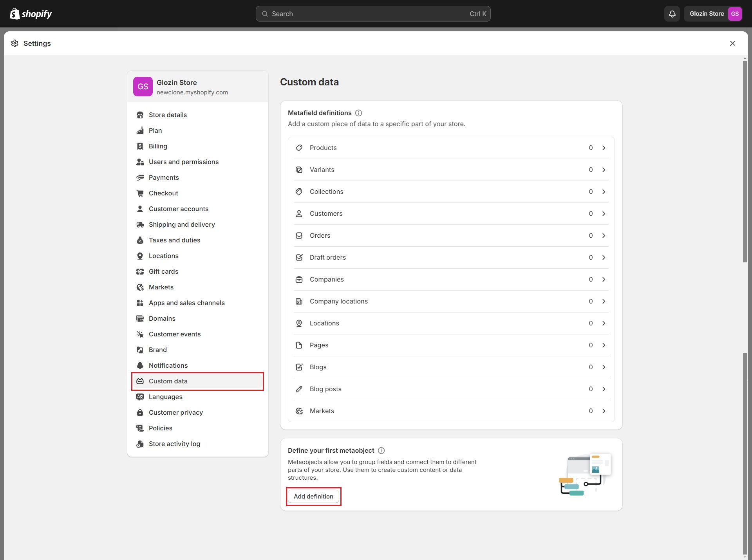The width and height of the screenshot is (752, 560).
Task: Open Customers metafield definitions
Action: pyautogui.click(x=326, y=213)
